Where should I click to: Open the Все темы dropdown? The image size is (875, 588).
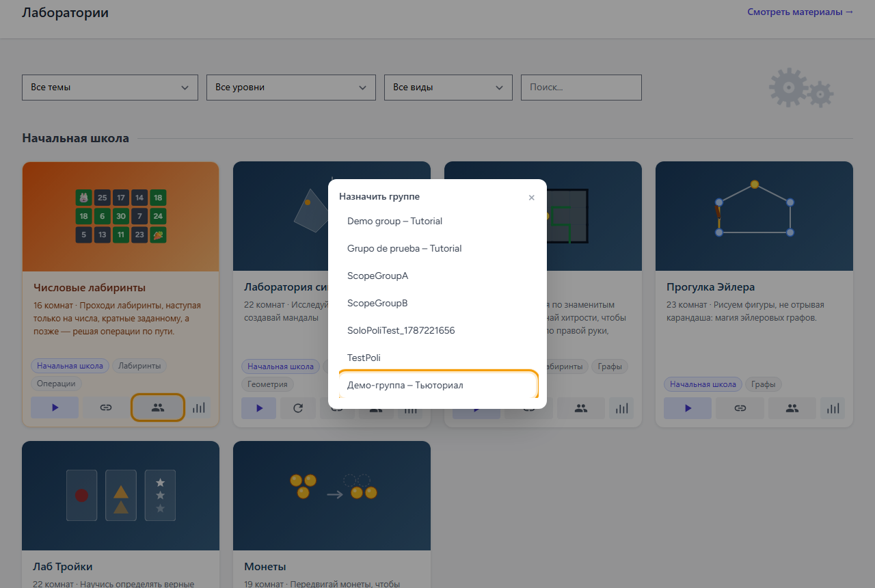[x=110, y=88]
